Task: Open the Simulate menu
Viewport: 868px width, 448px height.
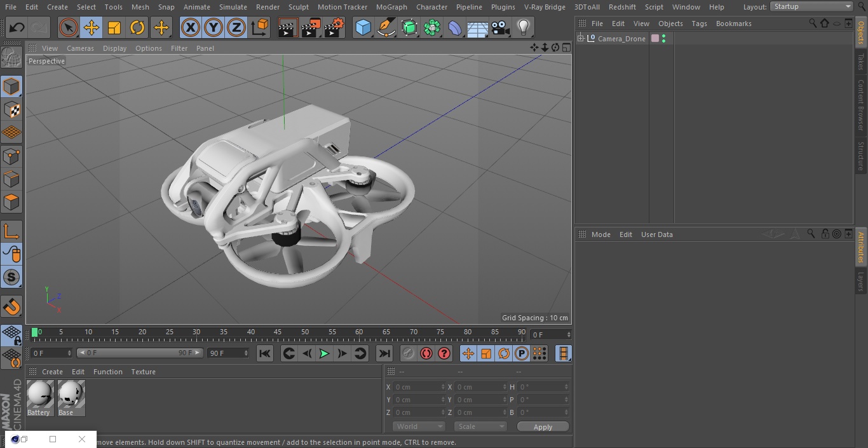Action: (x=233, y=7)
